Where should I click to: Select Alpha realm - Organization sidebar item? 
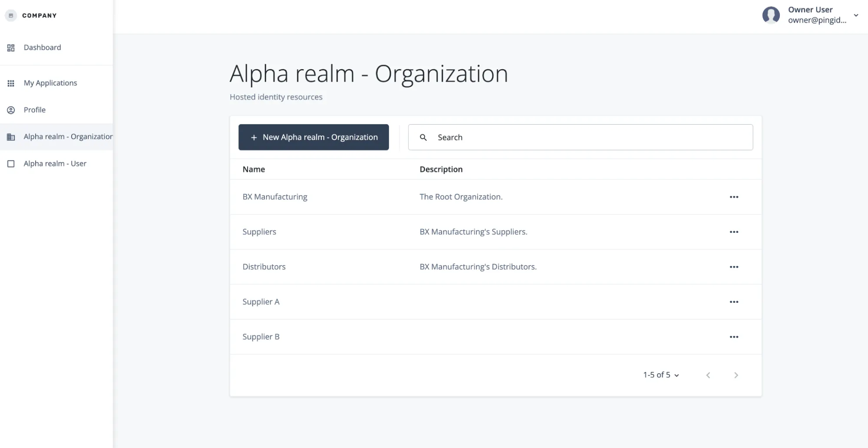[x=56, y=137]
